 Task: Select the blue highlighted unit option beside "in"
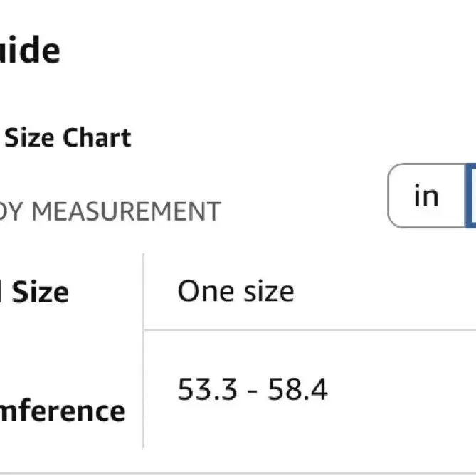pyautogui.click(x=471, y=196)
